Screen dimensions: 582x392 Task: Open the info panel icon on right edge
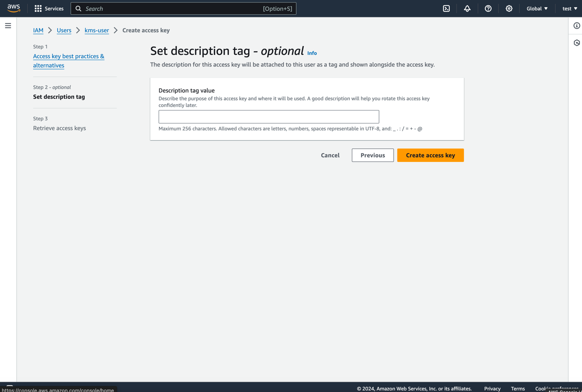577,26
